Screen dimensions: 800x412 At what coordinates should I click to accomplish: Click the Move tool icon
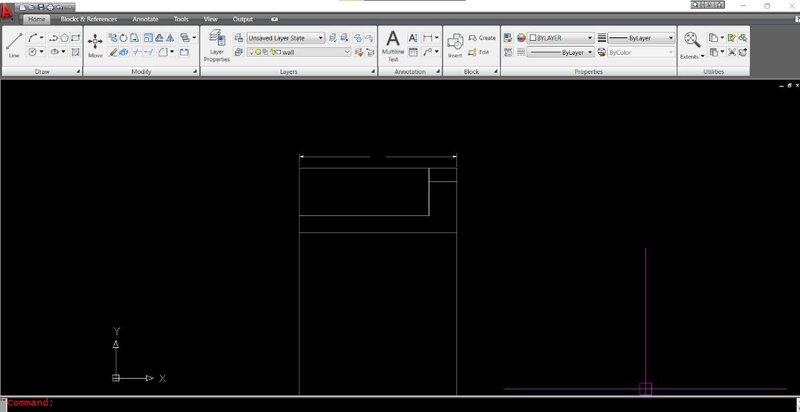tap(95, 42)
